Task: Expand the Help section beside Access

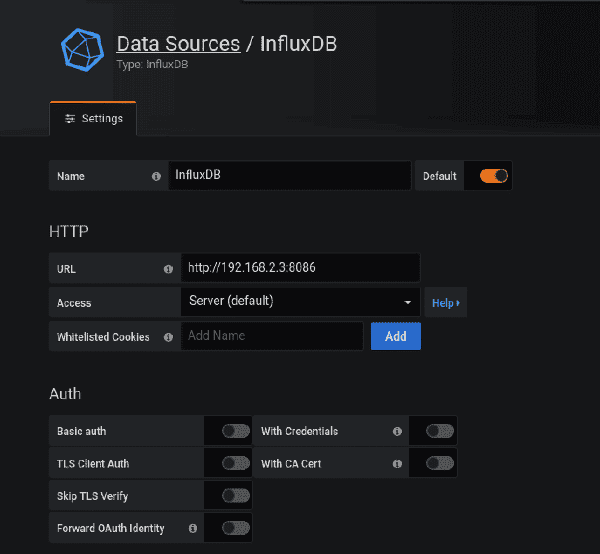Action: click(x=446, y=303)
